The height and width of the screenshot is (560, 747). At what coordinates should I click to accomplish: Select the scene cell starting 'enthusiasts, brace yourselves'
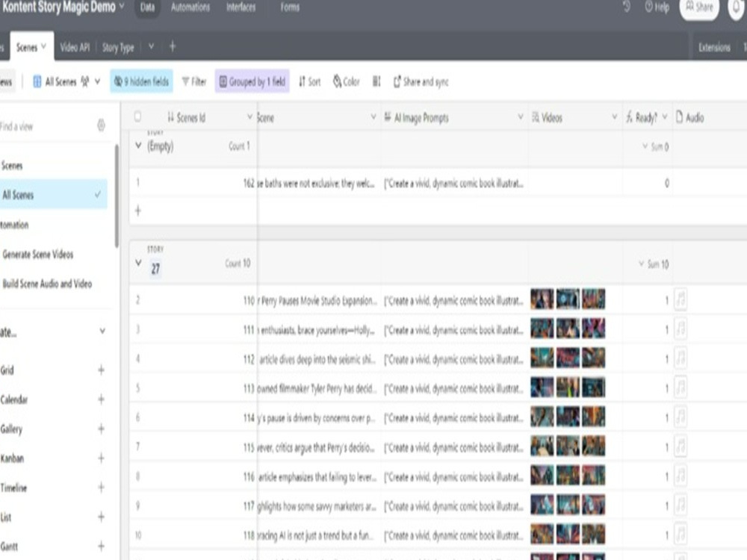(319, 329)
